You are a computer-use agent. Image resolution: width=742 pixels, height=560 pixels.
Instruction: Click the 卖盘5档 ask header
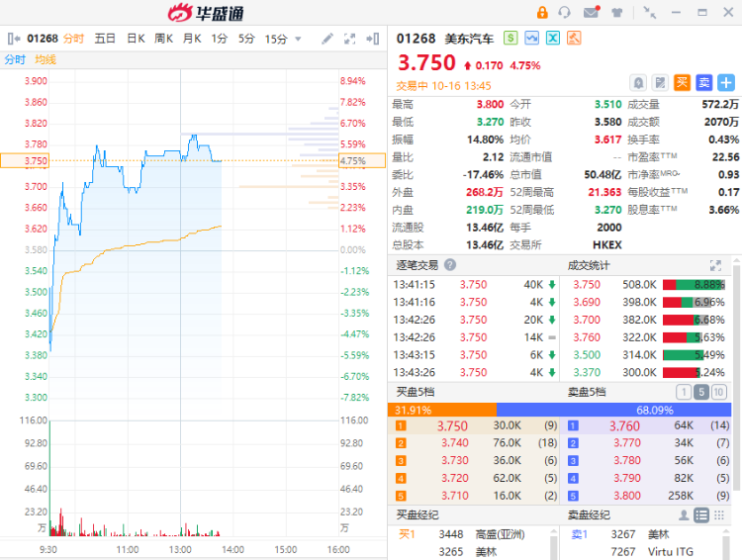(587, 392)
